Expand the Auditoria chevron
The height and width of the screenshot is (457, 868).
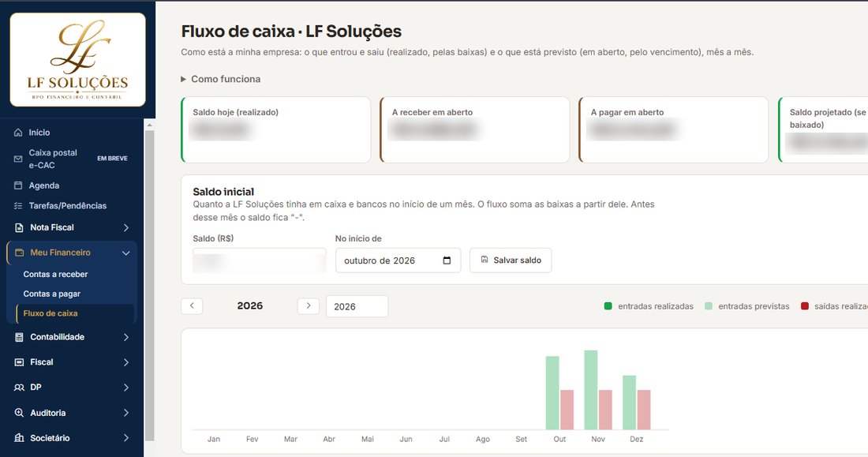click(126, 413)
